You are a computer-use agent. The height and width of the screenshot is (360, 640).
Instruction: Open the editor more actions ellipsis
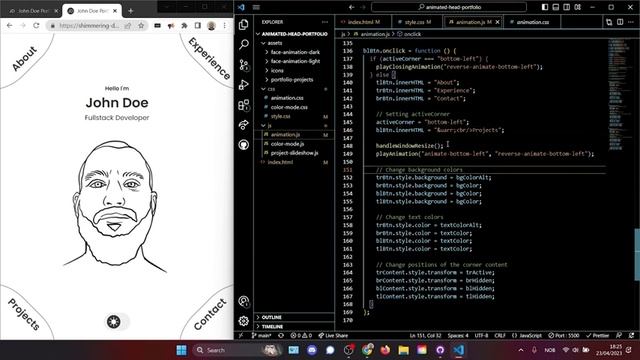631,22
